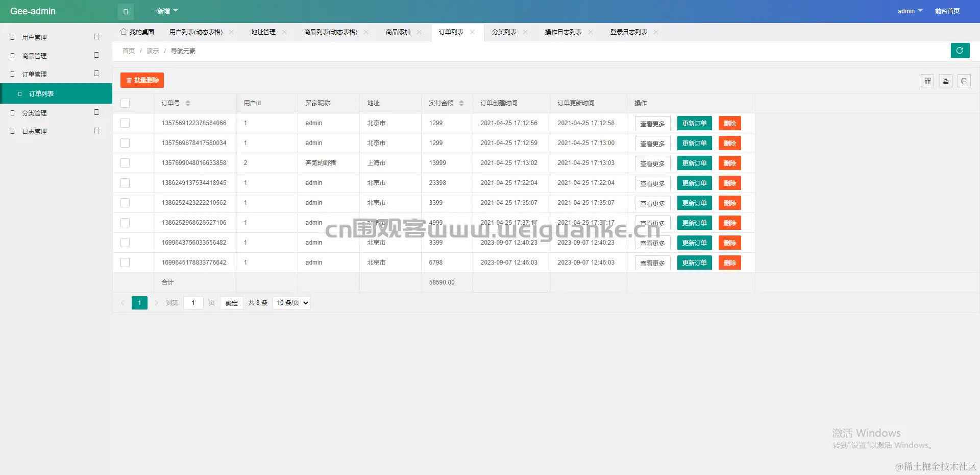Sort by 实付金额 column arrows
980x475 pixels.
(x=461, y=103)
